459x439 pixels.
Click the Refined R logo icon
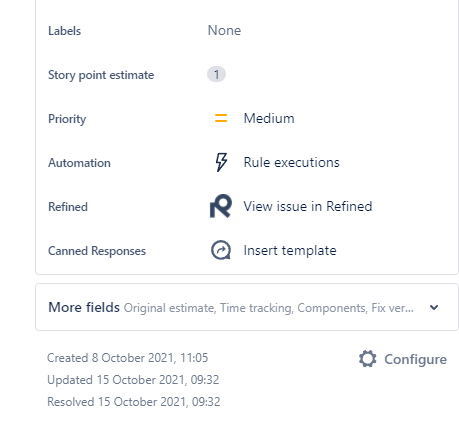pos(221,206)
